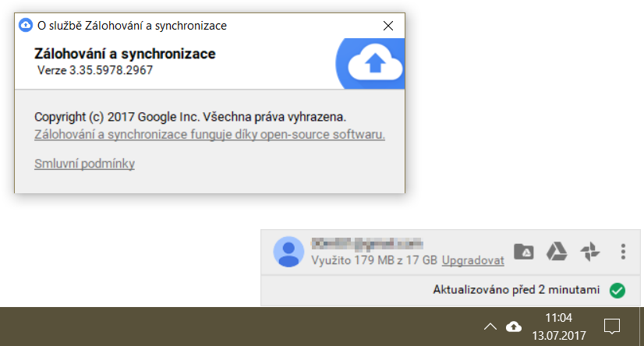The height and width of the screenshot is (346, 644).
Task: Click the small cloud icon in dialog title bar
Action: (x=25, y=26)
